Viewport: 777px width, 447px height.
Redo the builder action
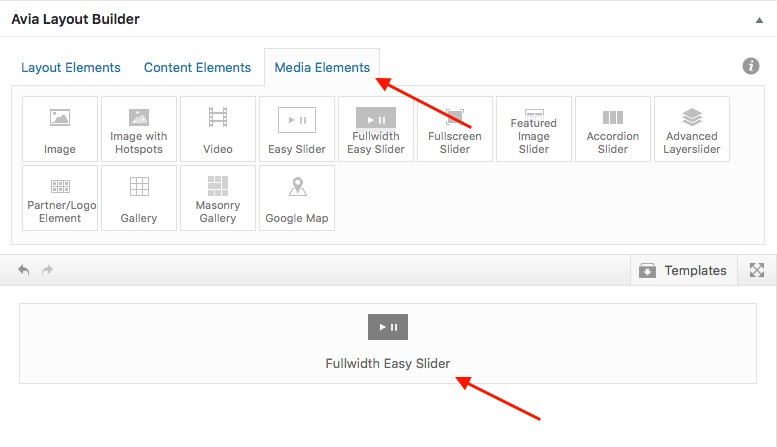point(47,270)
